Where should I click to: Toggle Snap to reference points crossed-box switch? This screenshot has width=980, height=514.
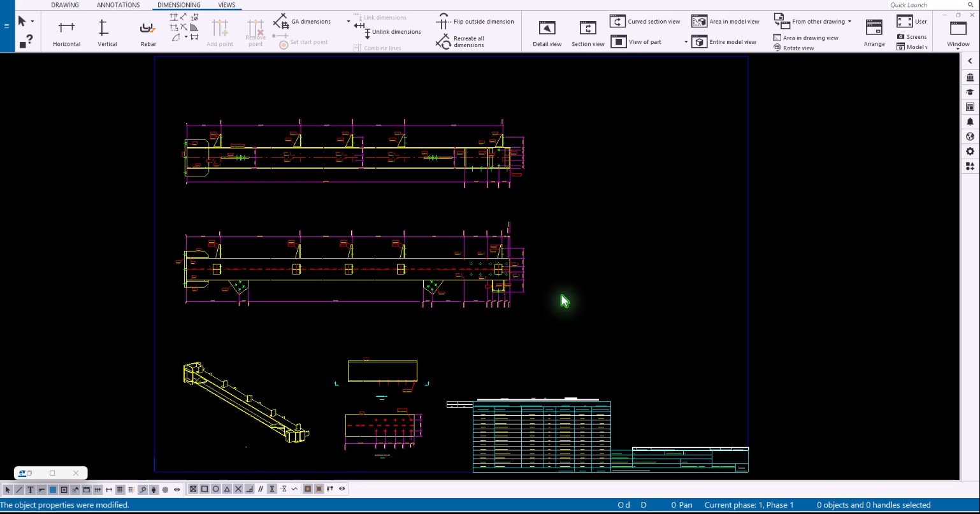tap(193, 489)
